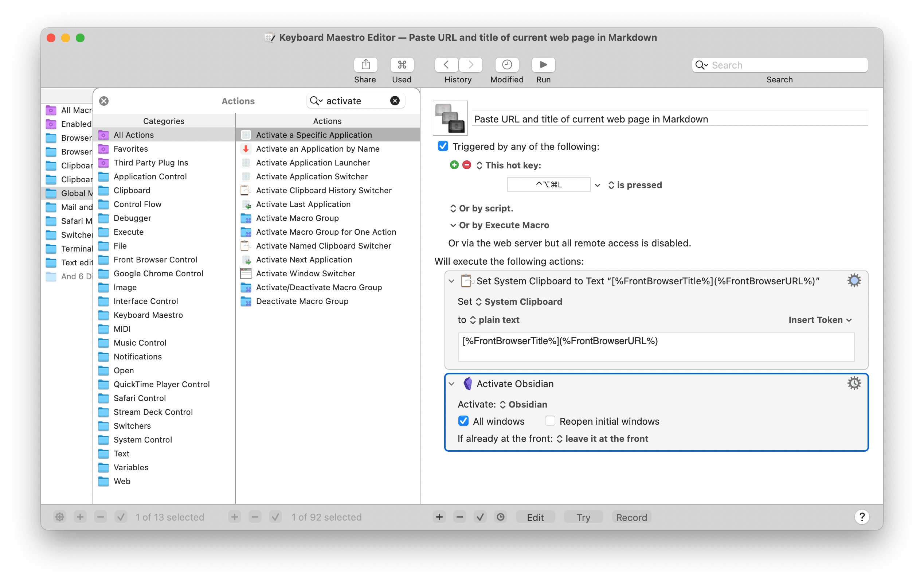Click the macro name text field
Viewport: 924px width, 584px height.
pos(670,119)
